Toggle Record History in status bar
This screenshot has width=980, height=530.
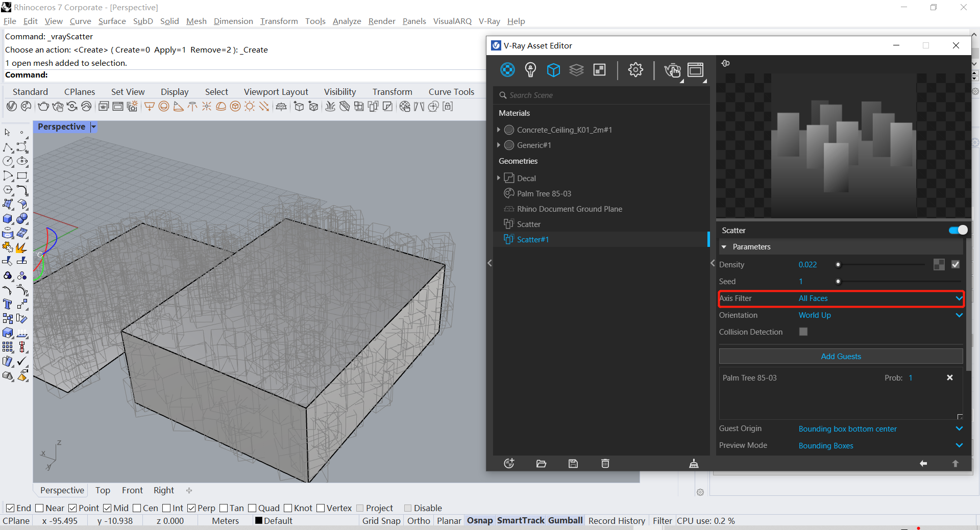point(617,521)
